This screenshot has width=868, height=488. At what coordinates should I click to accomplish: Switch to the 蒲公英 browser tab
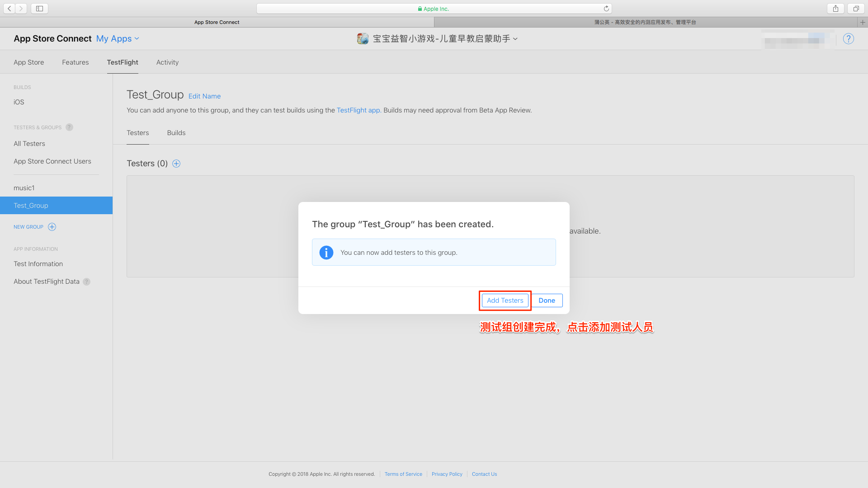[645, 22]
